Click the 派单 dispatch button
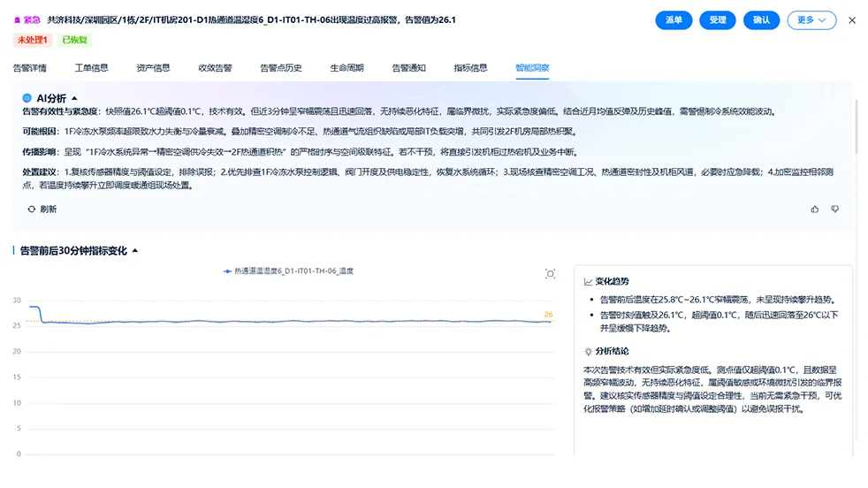868x488 pixels. (x=674, y=20)
